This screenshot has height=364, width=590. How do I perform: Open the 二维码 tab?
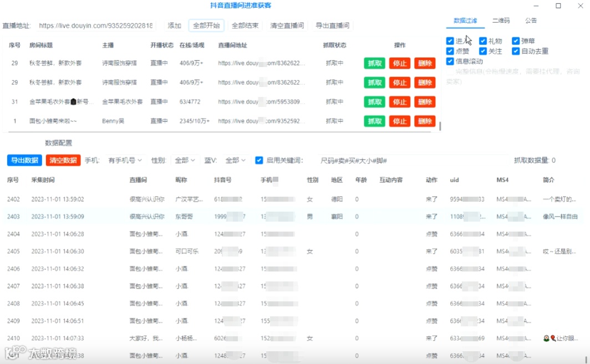click(x=501, y=20)
